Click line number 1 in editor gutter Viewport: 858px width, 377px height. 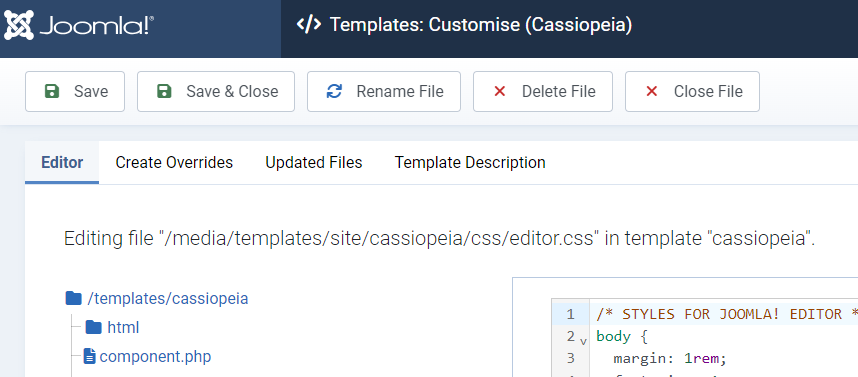point(570,314)
